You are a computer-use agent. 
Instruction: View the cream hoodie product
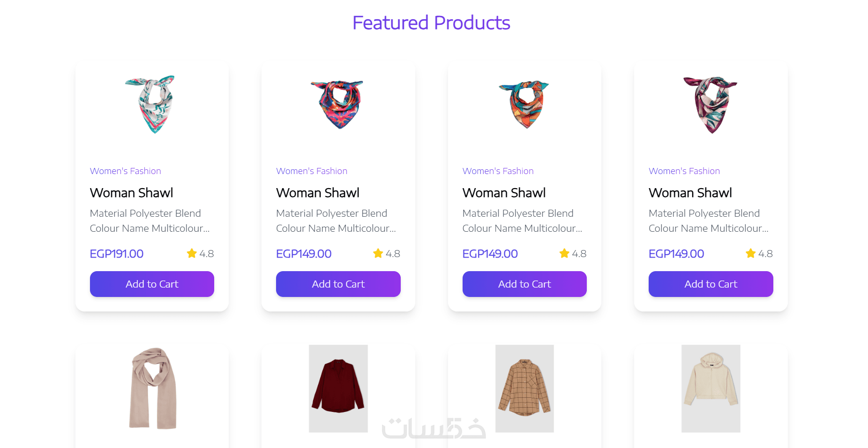click(x=711, y=388)
